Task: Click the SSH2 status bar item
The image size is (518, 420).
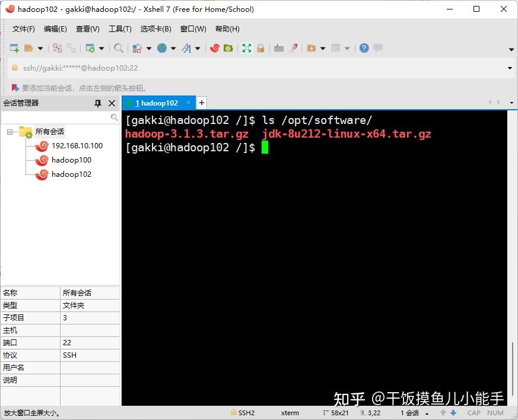Action: pyautogui.click(x=246, y=413)
